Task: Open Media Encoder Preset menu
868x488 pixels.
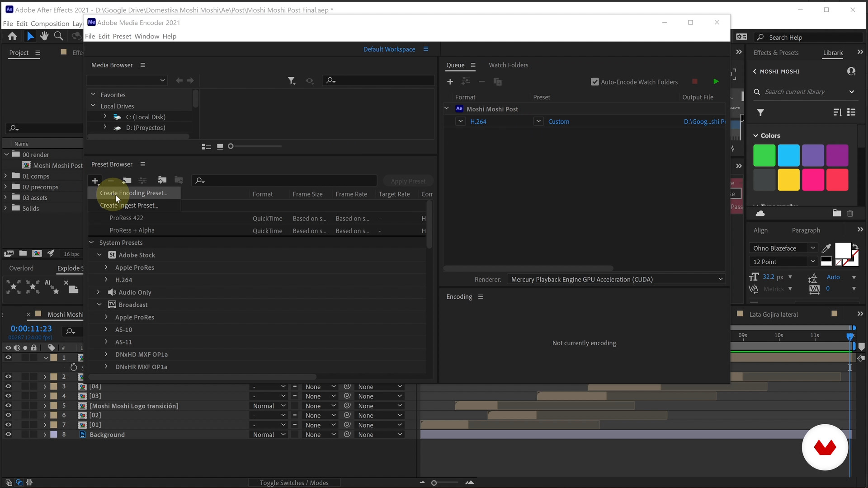Action: pos(122,36)
